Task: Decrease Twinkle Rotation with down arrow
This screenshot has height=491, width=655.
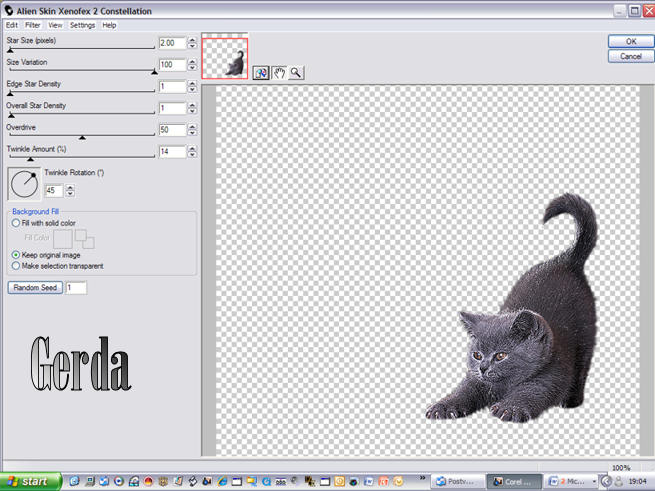Action: point(70,193)
